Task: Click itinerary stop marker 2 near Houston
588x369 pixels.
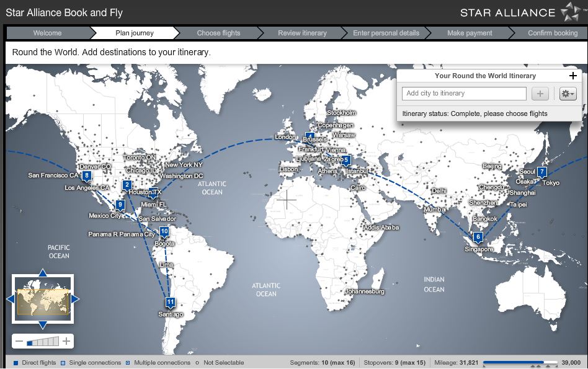Action: 127,185
